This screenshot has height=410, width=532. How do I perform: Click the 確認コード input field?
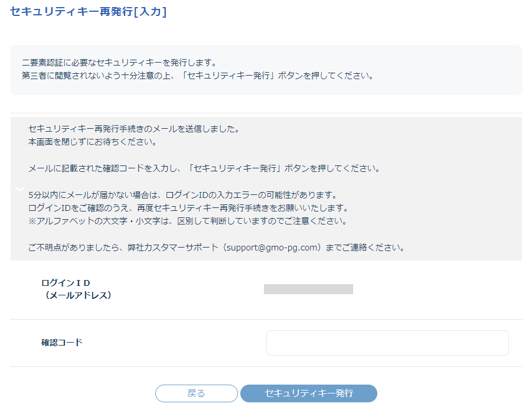(387, 343)
